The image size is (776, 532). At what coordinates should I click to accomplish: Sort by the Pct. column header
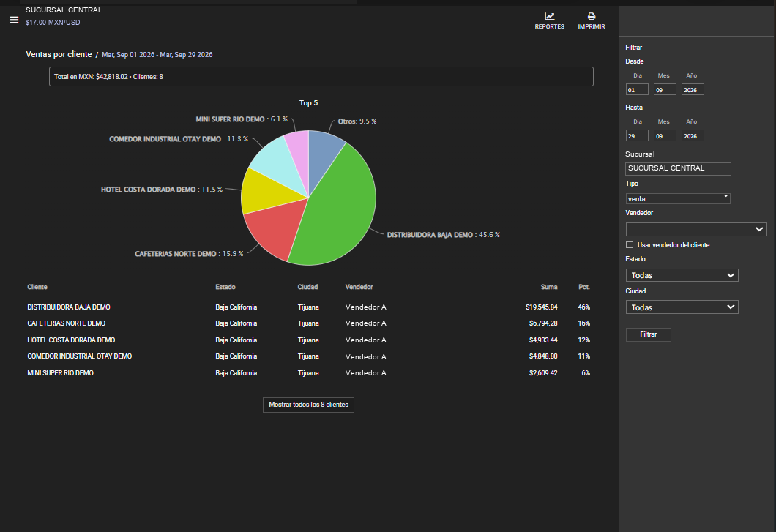point(584,287)
